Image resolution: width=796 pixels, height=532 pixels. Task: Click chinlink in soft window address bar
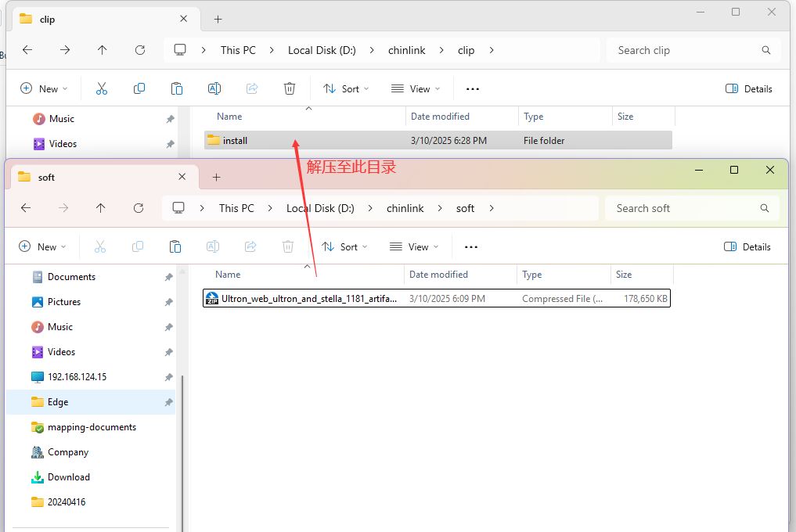coord(405,208)
